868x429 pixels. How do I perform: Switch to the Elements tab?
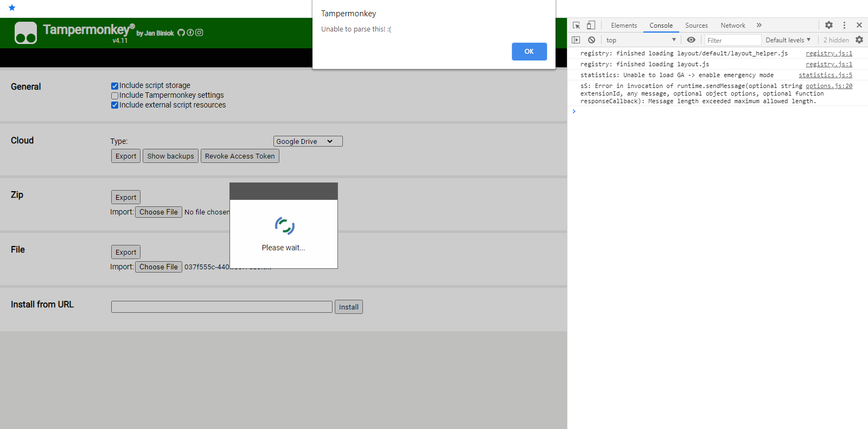pyautogui.click(x=624, y=26)
